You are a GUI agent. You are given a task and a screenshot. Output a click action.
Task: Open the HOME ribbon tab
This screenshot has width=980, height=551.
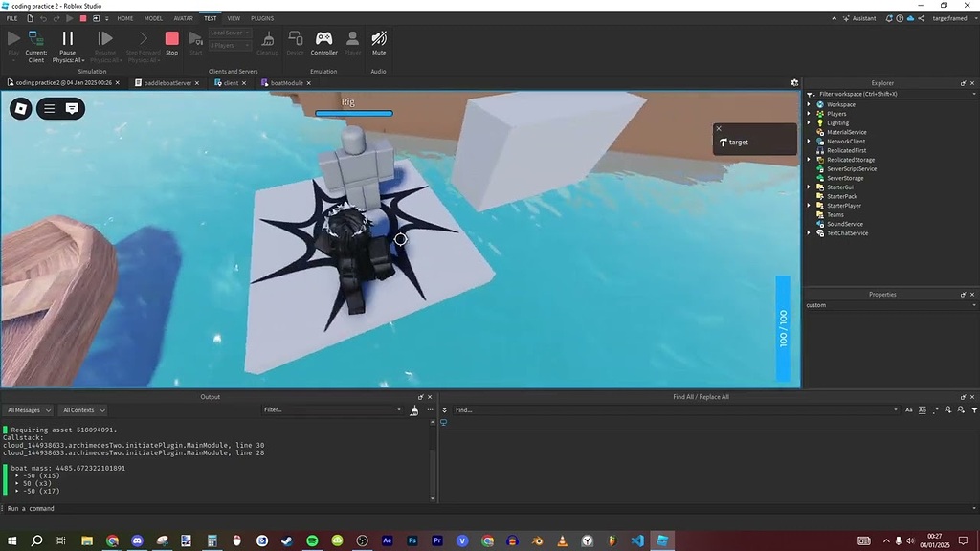[125, 18]
